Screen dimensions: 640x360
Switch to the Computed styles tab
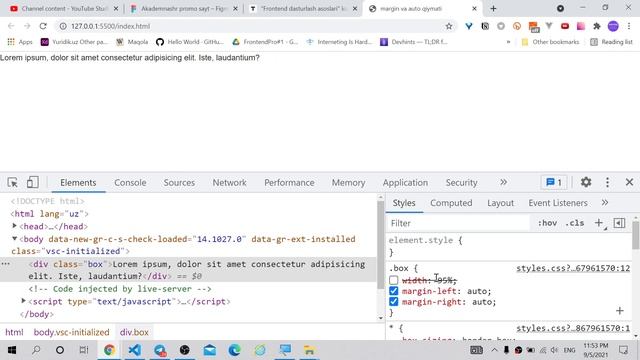(x=451, y=203)
